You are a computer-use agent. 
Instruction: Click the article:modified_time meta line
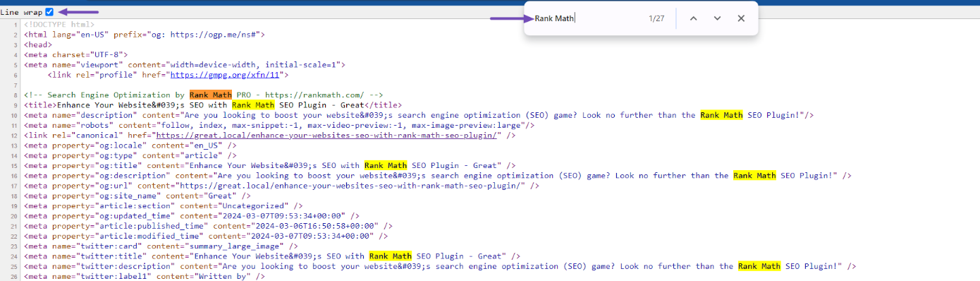click(205, 236)
